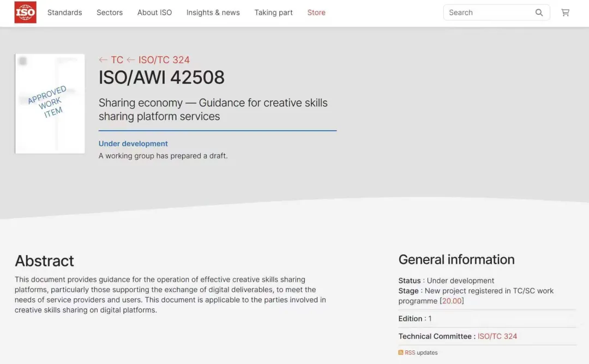Click the Under development status link
This screenshot has width=589, height=364.
coord(133,144)
